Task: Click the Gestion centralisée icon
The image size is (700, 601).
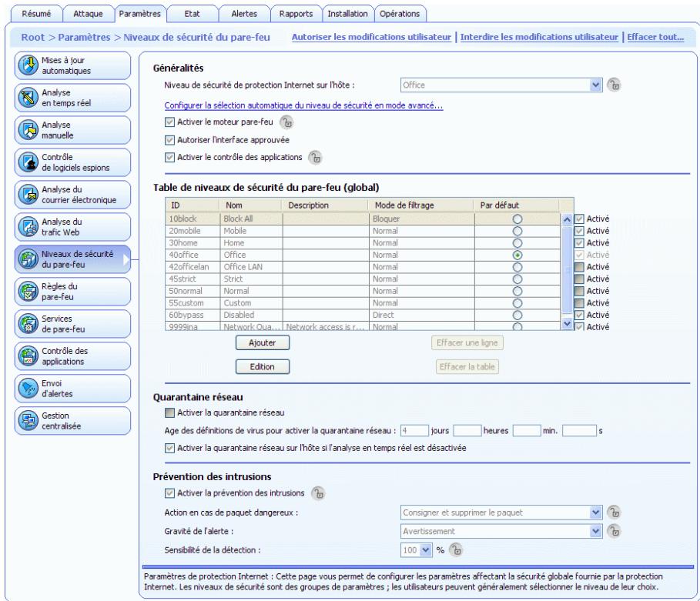Action: click(28, 420)
